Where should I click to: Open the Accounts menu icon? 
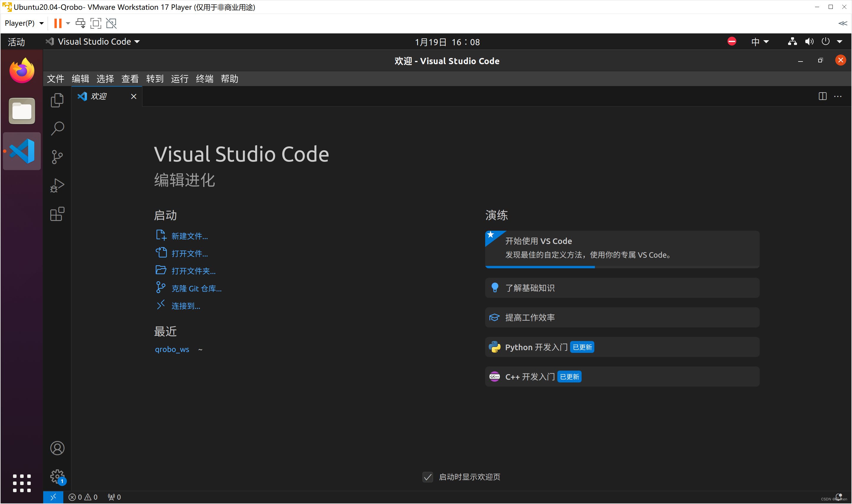(57, 448)
